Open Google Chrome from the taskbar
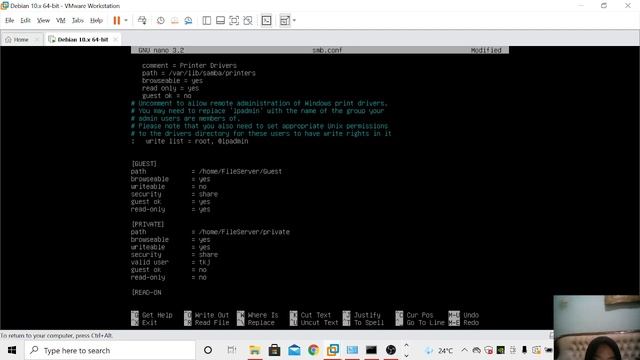This screenshot has height=360, width=640. coord(313,350)
